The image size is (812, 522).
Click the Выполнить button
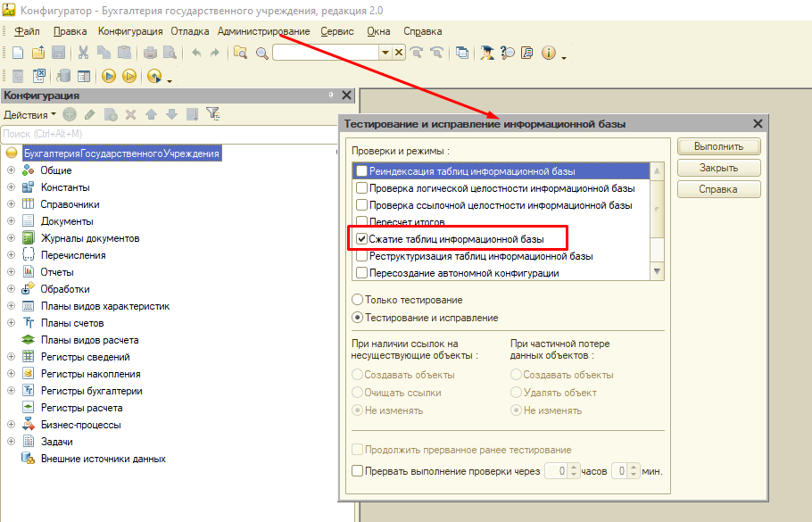[x=719, y=146]
